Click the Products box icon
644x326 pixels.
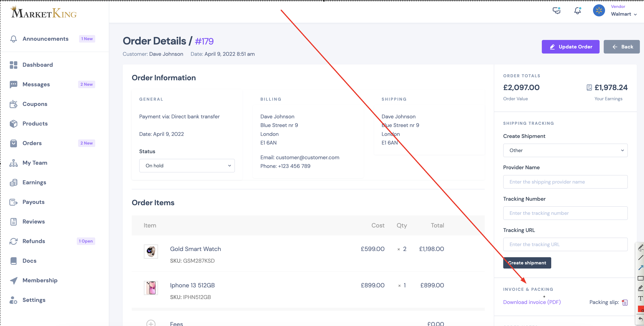point(14,123)
